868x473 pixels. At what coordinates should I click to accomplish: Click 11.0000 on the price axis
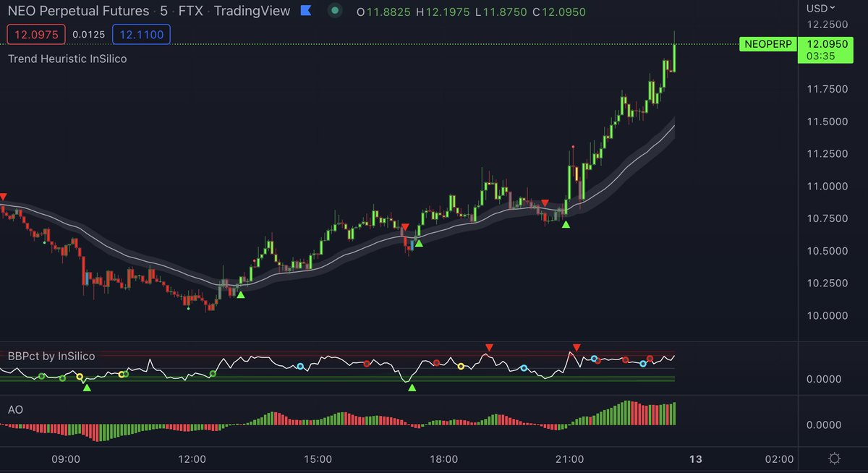[x=828, y=187]
